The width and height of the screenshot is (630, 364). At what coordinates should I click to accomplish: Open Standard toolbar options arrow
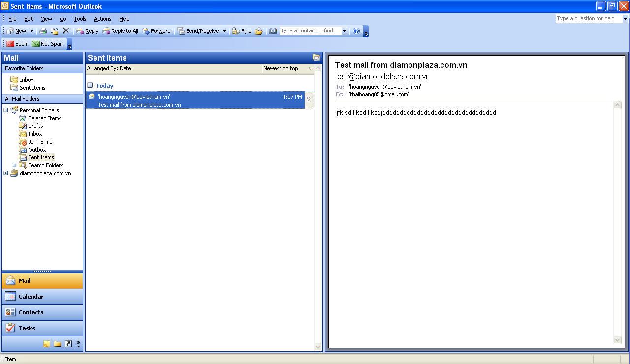tap(366, 32)
